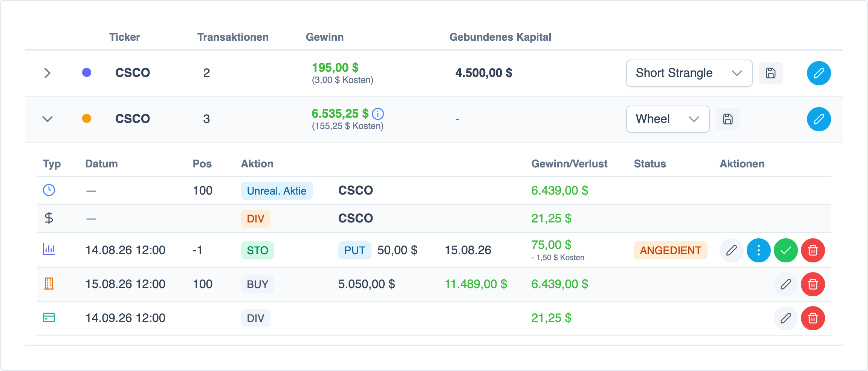
Task: Open the Wheel strategy dropdown
Action: [x=668, y=119]
